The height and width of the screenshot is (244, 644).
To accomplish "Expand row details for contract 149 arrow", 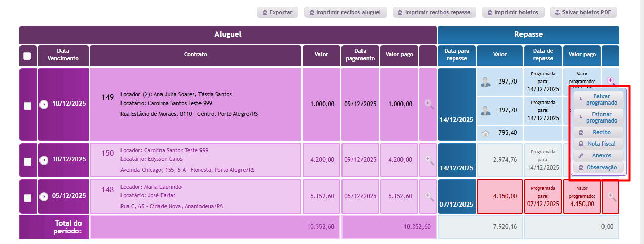I will point(44,104).
